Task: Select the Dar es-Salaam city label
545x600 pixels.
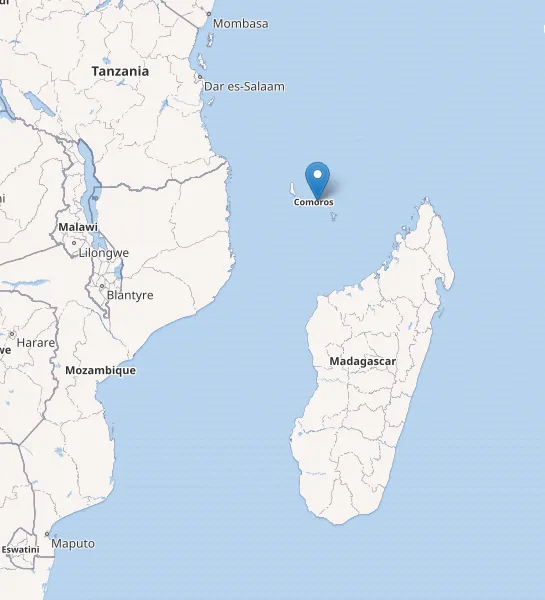Action: pos(244,86)
